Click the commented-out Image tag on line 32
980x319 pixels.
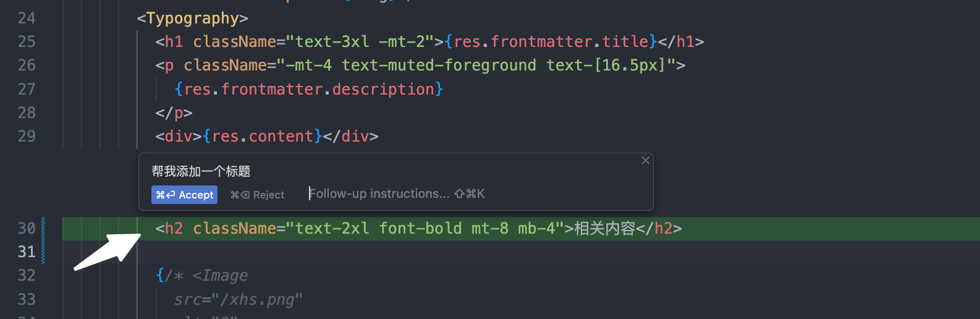[220, 276]
